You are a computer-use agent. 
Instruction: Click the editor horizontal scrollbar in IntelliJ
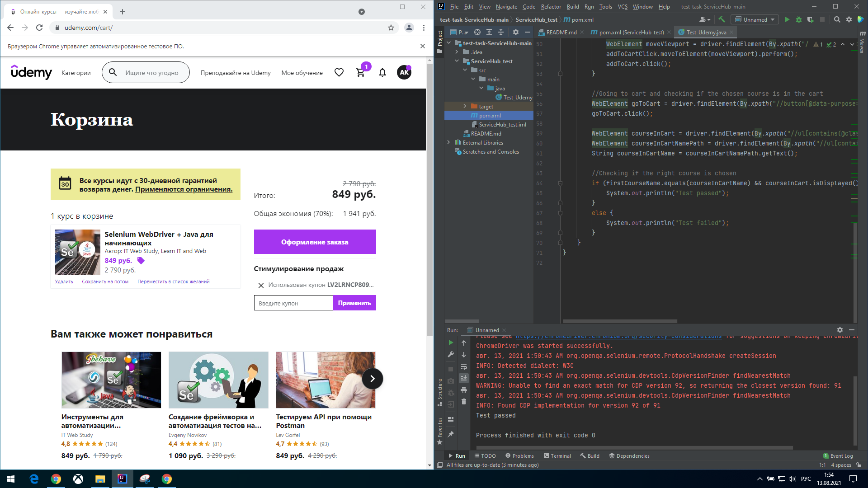tap(620, 321)
